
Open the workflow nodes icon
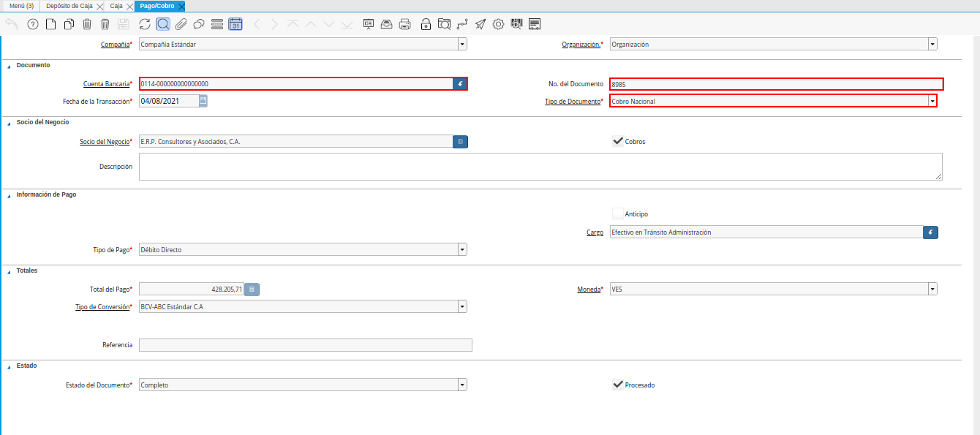coord(462,24)
